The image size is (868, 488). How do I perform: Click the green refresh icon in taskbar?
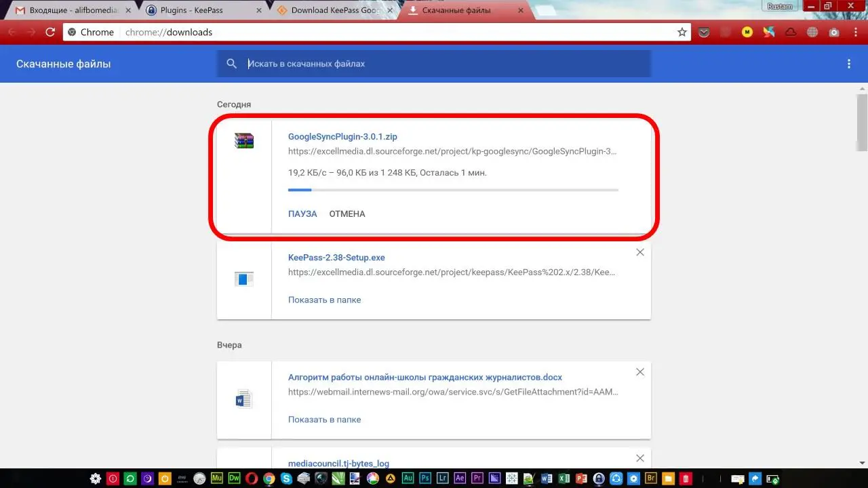coord(130,479)
